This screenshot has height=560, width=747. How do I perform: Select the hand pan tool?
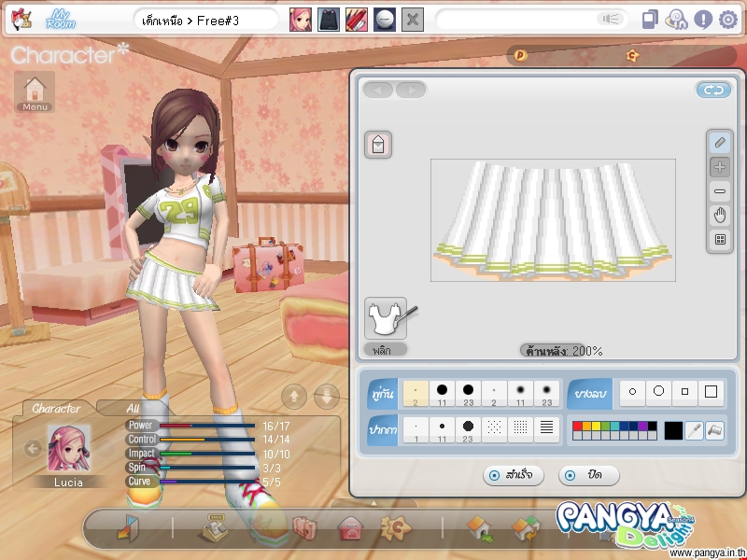pyautogui.click(x=720, y=216)
